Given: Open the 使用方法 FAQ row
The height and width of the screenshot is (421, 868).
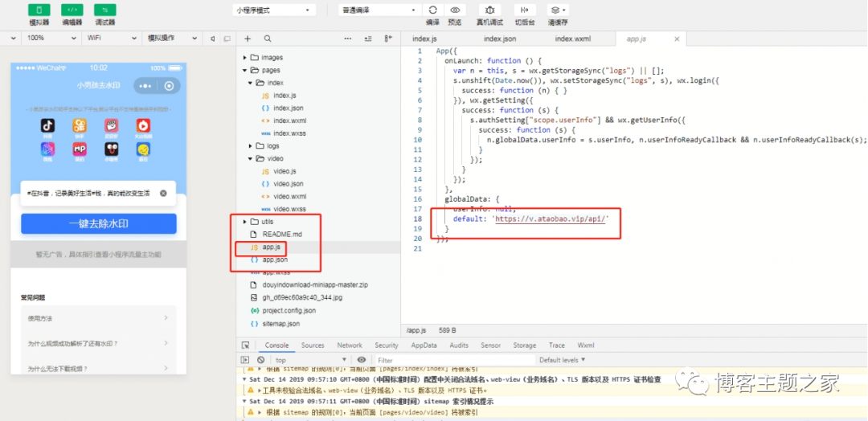Looking at the screenshot, I should pyautogui.click(x=99, y=318).
